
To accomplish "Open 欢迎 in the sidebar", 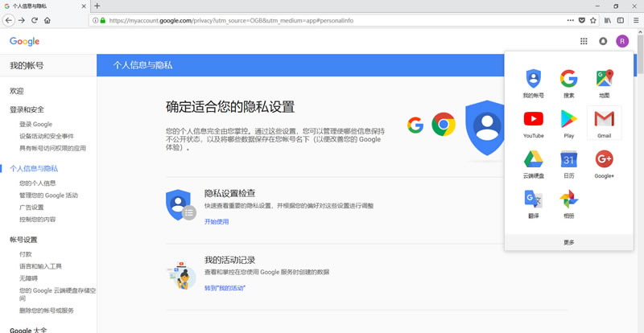I will pos(17,91).
